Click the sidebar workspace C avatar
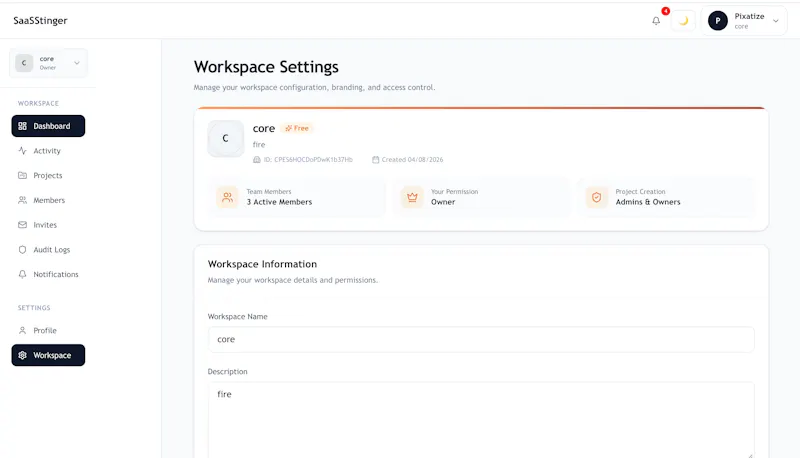 [x=24, y=63]
